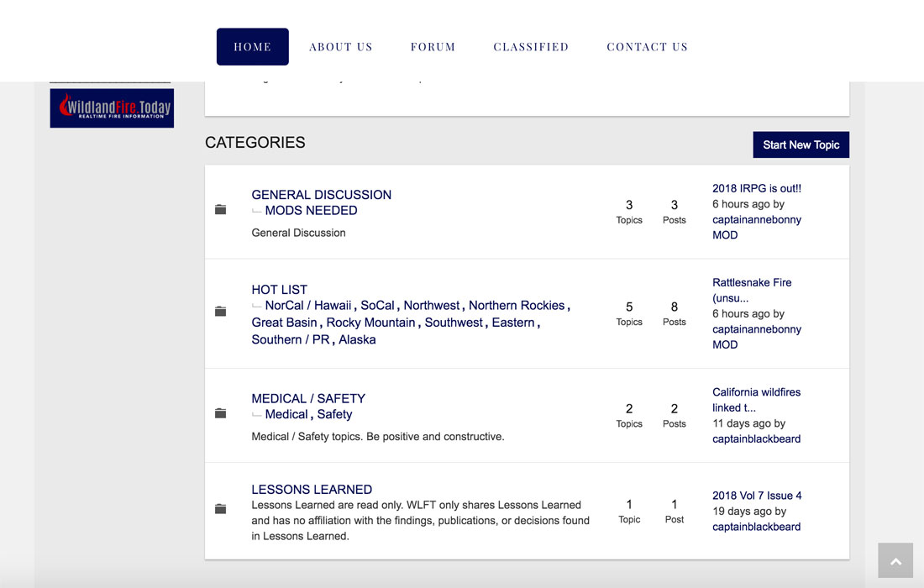Click the folder icon beside Hot List
The image size is (924, 588).
(x=220, y=312)
